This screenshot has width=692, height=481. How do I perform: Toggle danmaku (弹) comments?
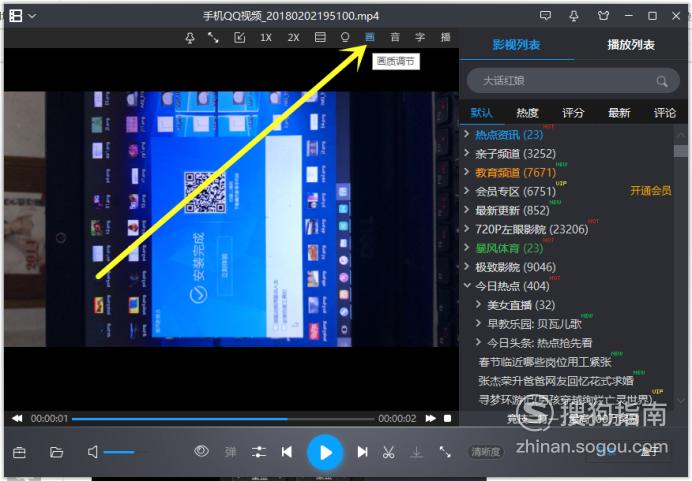point(230,452)
